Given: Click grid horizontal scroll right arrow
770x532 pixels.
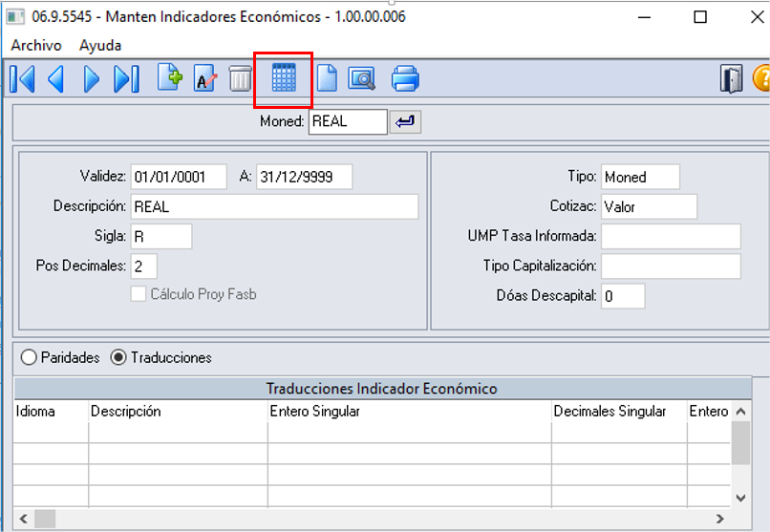Looking at the screenshot, I should [720, 519].
